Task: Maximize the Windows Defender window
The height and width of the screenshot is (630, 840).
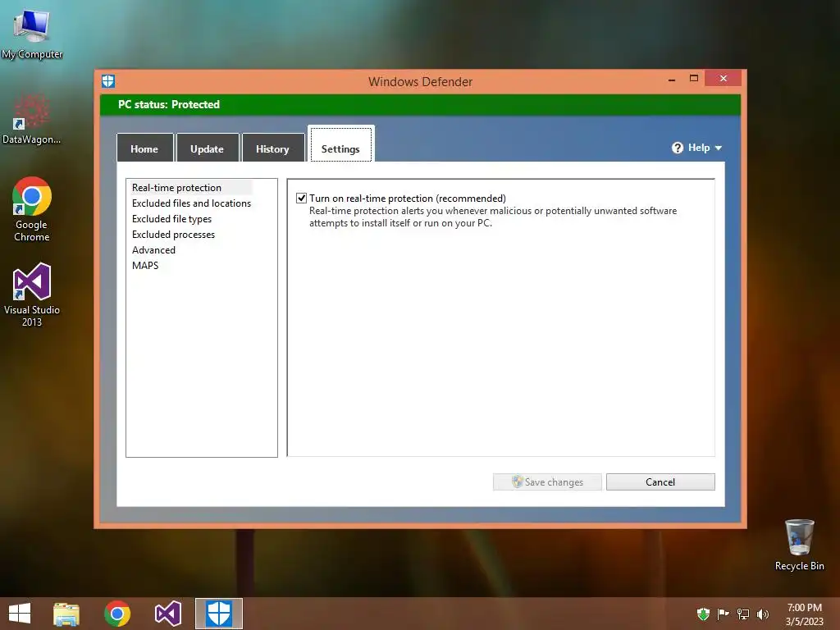Action: click(694, 78)
